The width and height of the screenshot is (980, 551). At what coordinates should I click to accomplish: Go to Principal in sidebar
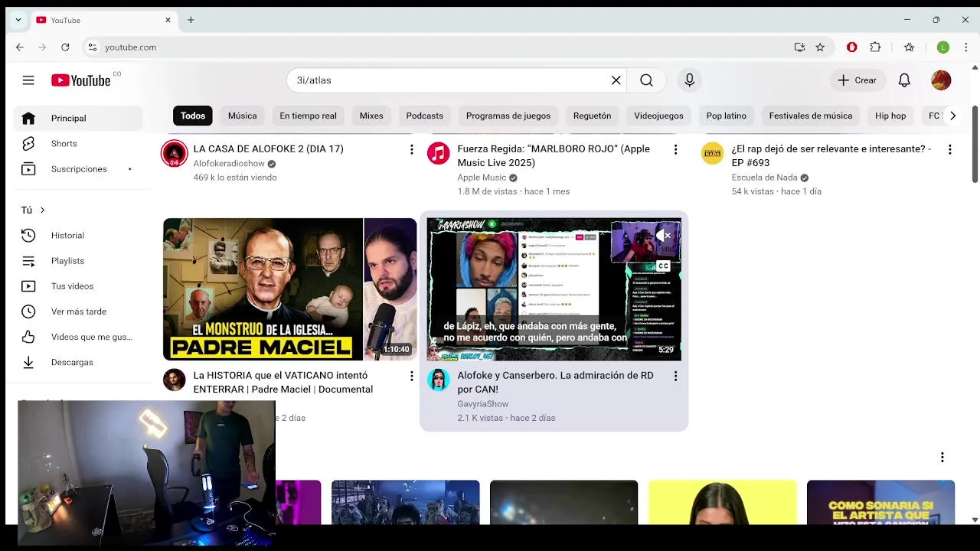click(x=78, y=119)
